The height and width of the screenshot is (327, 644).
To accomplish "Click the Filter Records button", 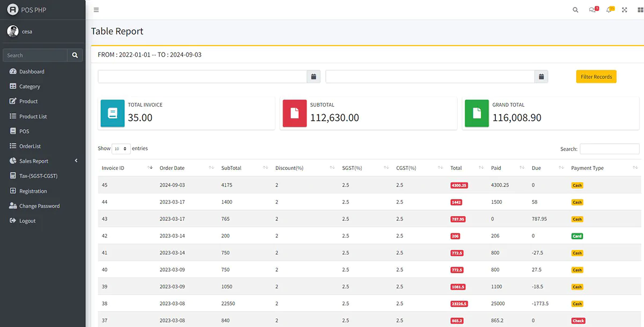I will [596, 77].
